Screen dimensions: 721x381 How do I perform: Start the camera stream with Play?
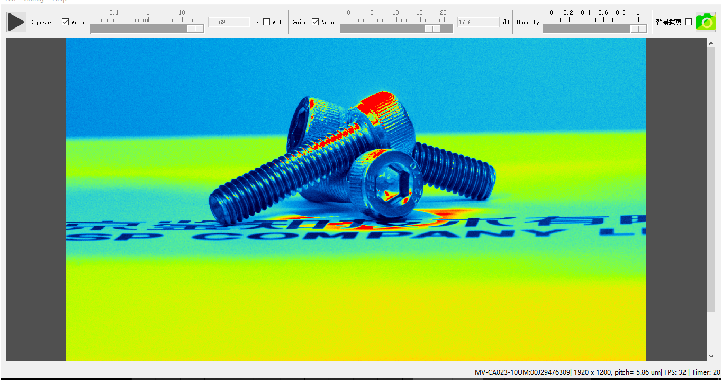16,22
